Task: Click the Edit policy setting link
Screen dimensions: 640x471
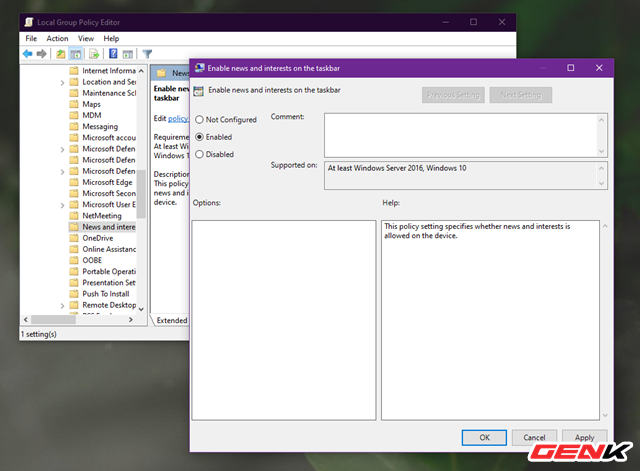Action: coord(178,118)
